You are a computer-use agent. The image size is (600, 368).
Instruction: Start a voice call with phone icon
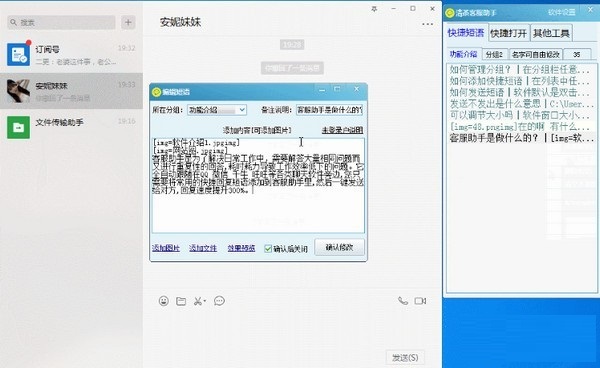(x=403, y=301)
